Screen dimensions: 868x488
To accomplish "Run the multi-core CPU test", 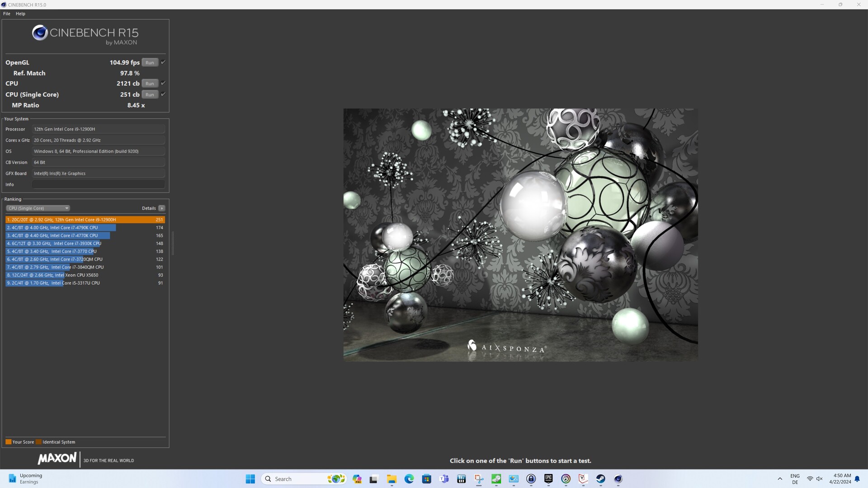I will click(150, 84).
